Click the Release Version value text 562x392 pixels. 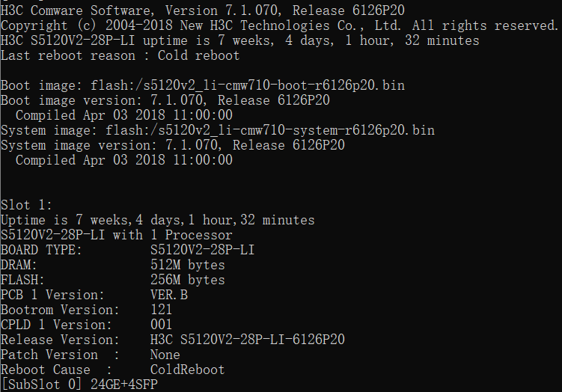(x=247, y=340)
